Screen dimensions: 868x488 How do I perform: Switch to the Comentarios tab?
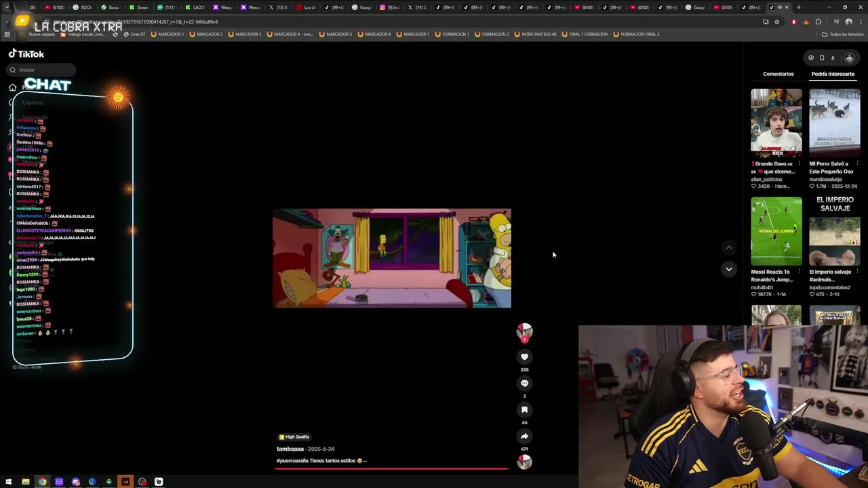778,74
